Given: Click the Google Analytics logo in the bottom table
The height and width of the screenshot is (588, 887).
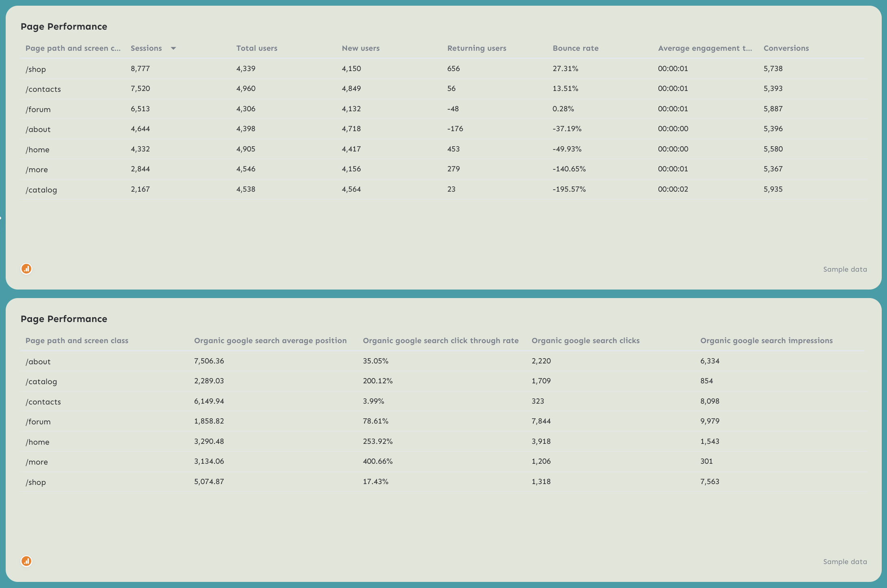Looking at the screenshot, I should tap(26, 561).
